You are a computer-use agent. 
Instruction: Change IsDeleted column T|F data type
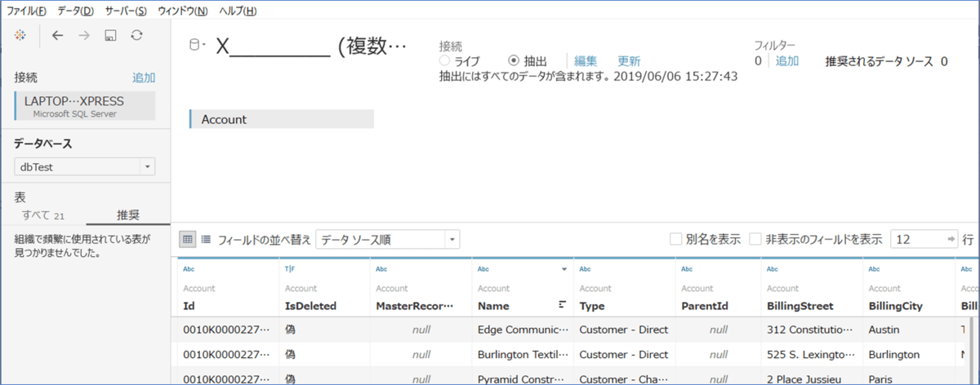pyautogui.click(x=289, y=268)
